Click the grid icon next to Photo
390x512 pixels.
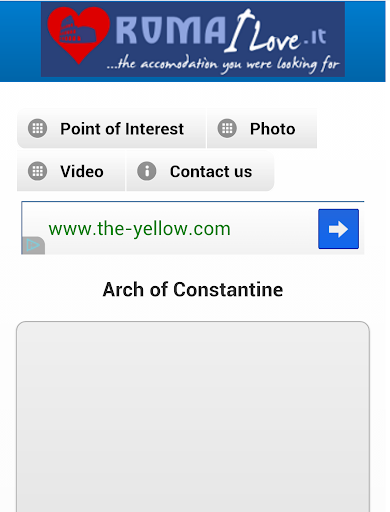227,128
